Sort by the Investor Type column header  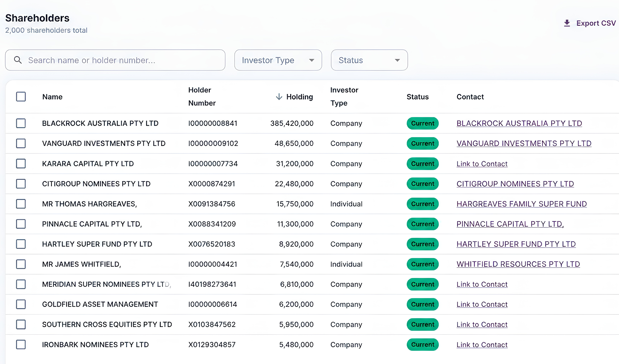coord(344,97)
